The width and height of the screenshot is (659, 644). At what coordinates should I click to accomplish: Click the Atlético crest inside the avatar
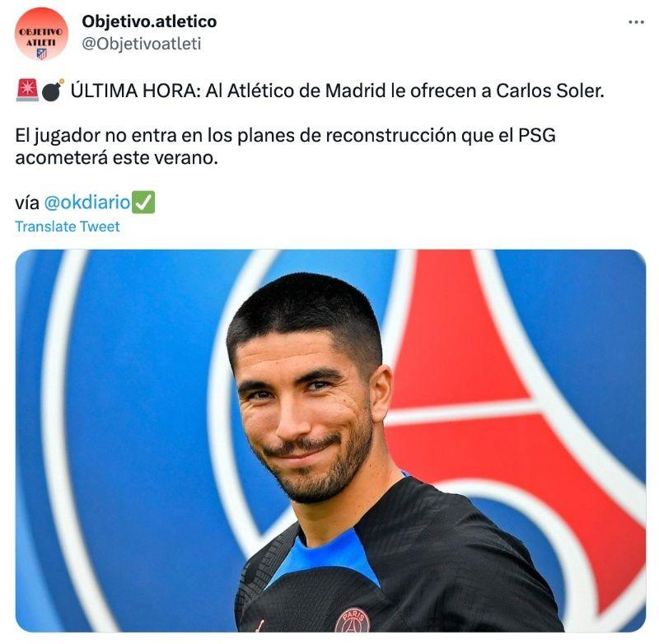coord(42,54)
